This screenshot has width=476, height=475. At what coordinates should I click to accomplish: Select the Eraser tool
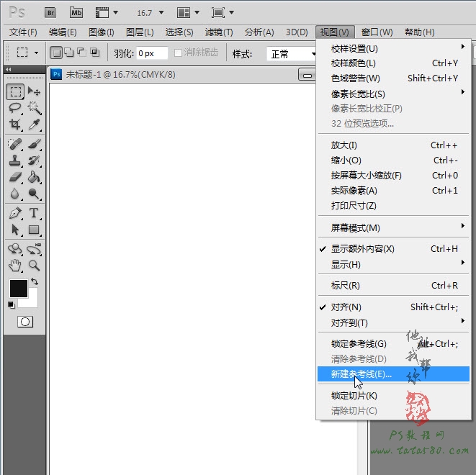(x=15, y=177)
